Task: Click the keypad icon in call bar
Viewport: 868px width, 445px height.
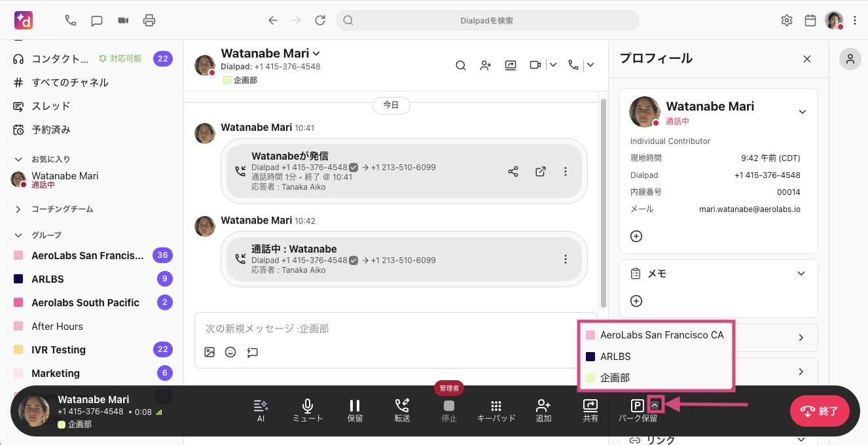Action: [x=496, y=406]
